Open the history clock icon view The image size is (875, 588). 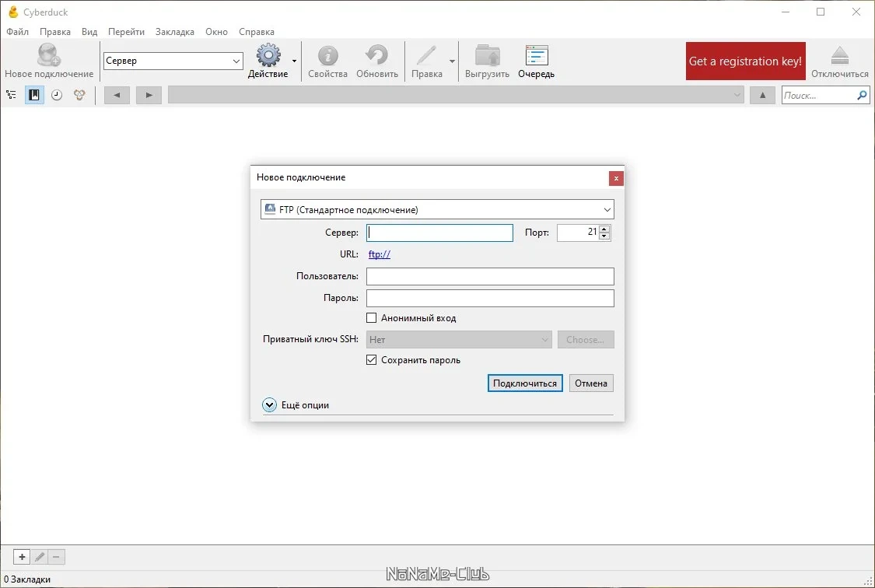point(57,95)
